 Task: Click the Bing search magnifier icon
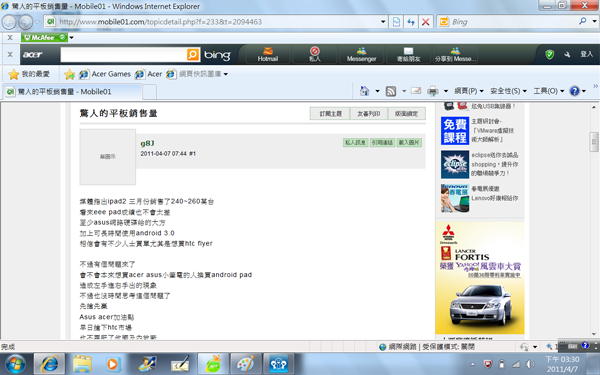pos(582,21)
